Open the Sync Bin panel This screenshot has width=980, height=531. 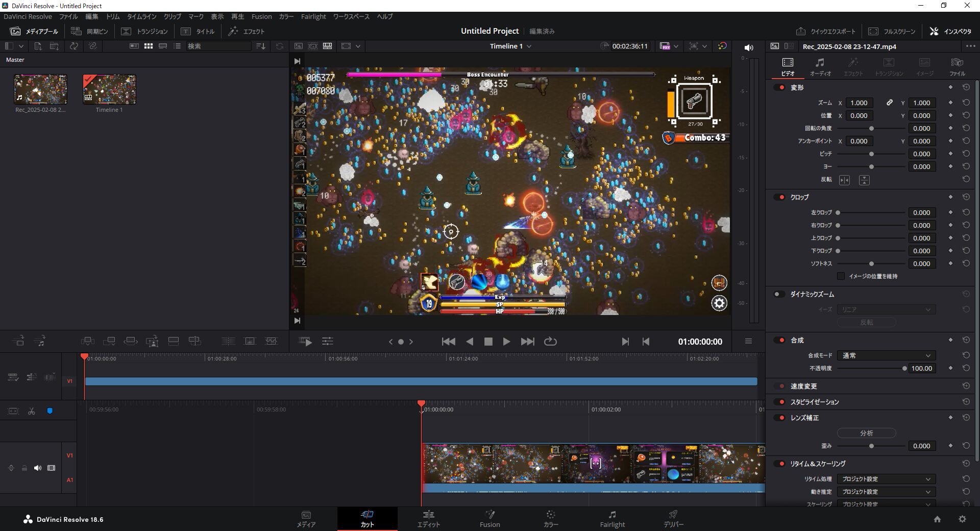89,31
